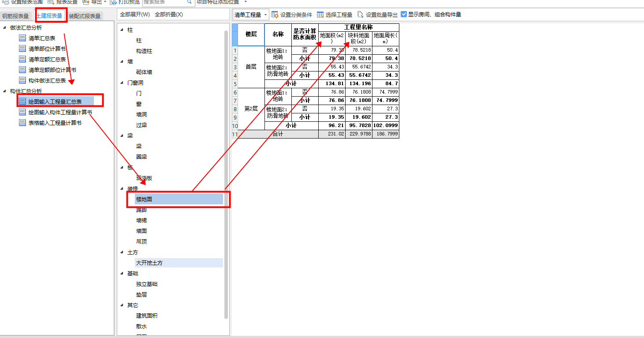Open the 导出 dropdown arrow

(105, 2)
